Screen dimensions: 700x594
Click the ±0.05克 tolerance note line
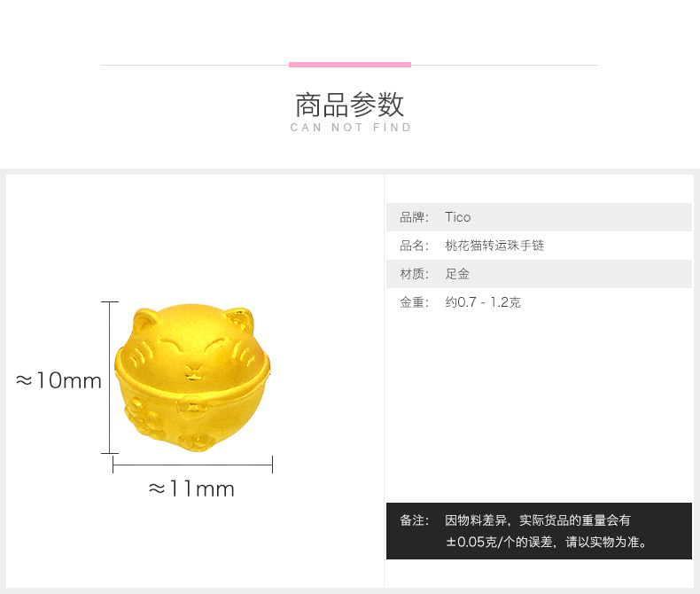(547, 543)
